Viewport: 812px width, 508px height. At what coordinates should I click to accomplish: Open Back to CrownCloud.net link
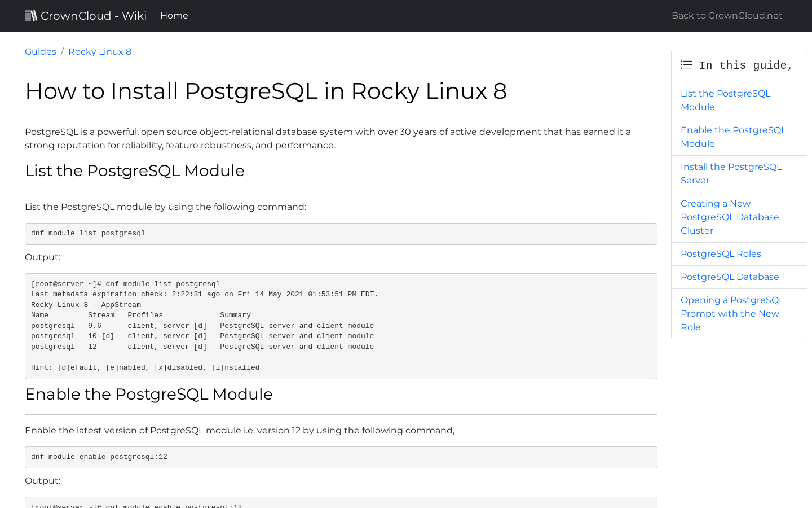click(727, 16)
